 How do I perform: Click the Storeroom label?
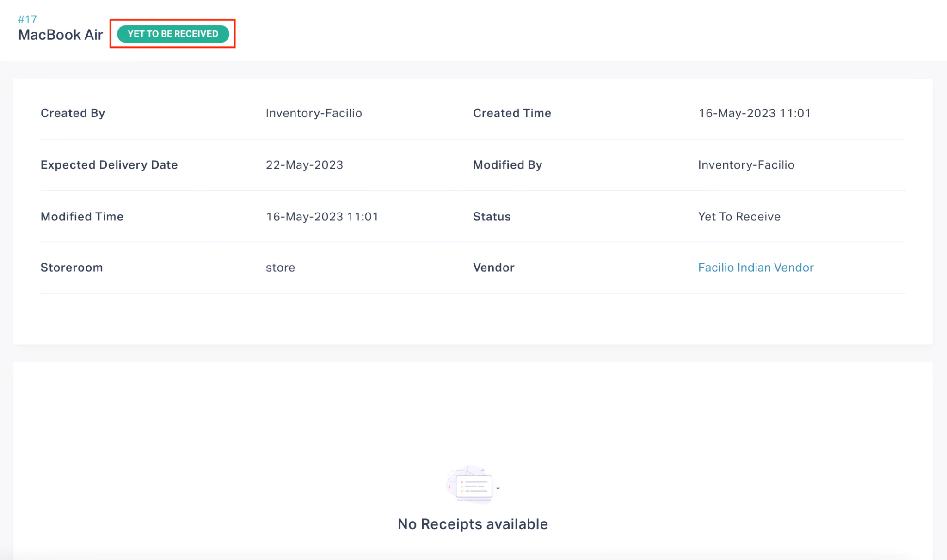[72, 268]
